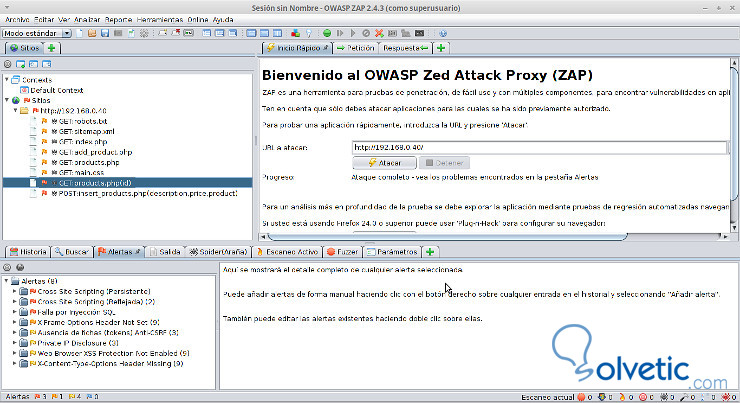Screen dimensions: 740x403
Task: Click the red X Remove All Breakpoints icon
Action: click(x=379, y=33)
